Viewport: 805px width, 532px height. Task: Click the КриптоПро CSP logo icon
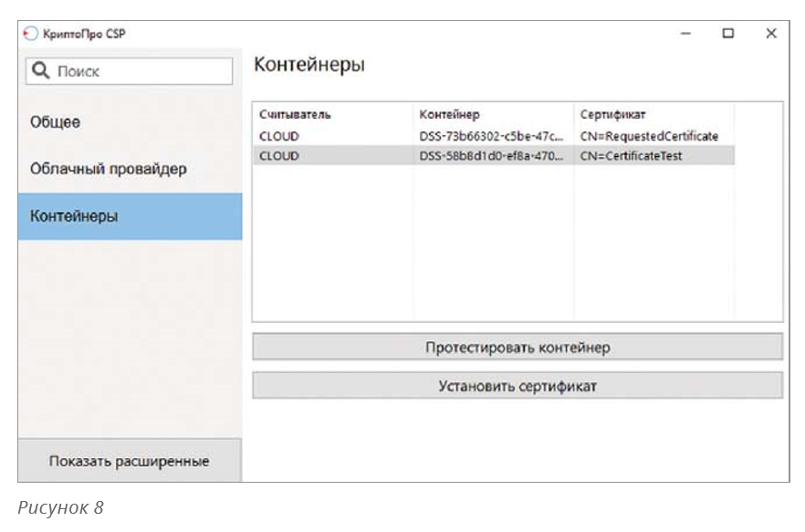pos(27,34)
